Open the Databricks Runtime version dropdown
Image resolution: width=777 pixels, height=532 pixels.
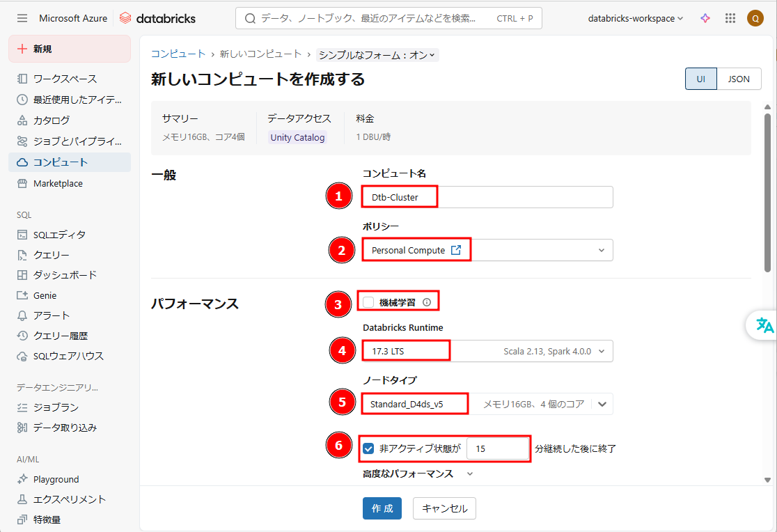pos(602,351)
